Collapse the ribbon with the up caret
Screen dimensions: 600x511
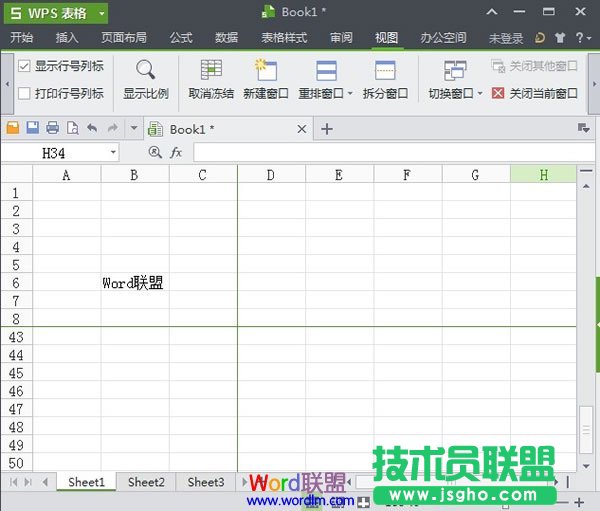[492, 12]
